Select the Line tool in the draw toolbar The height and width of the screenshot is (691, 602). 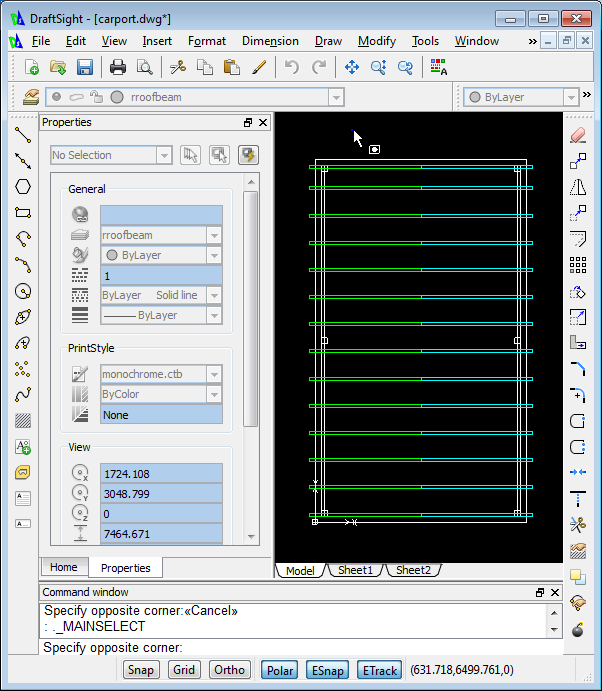click(23, 134)
